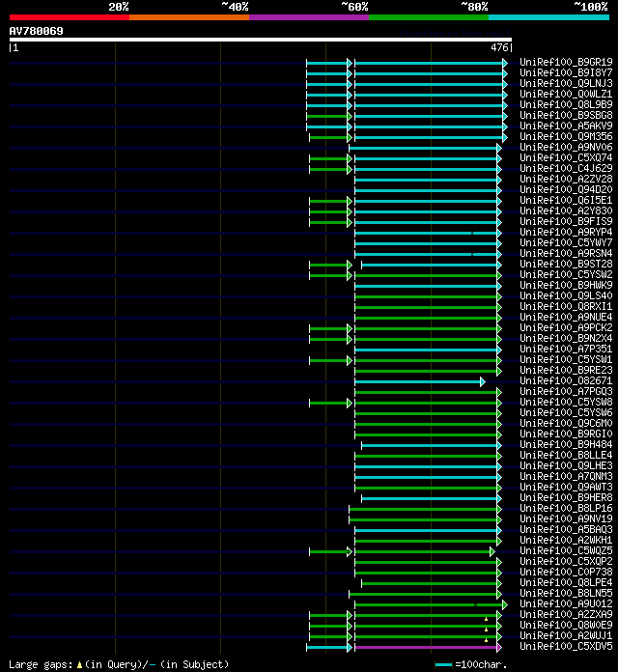Image resolution: width=618 pixels, height=672 pixels.
Task: Click the cyan ~100% legend color bar
Action: pyautogui.click(x=549, y=17)
